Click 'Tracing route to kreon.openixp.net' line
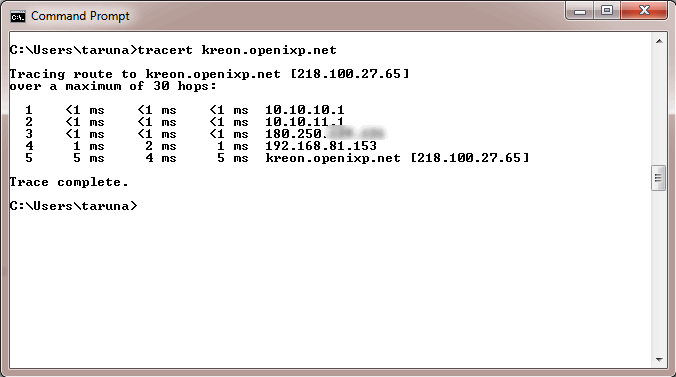The width and height of the screenshot is (676, 377). [x=209, y=74]
